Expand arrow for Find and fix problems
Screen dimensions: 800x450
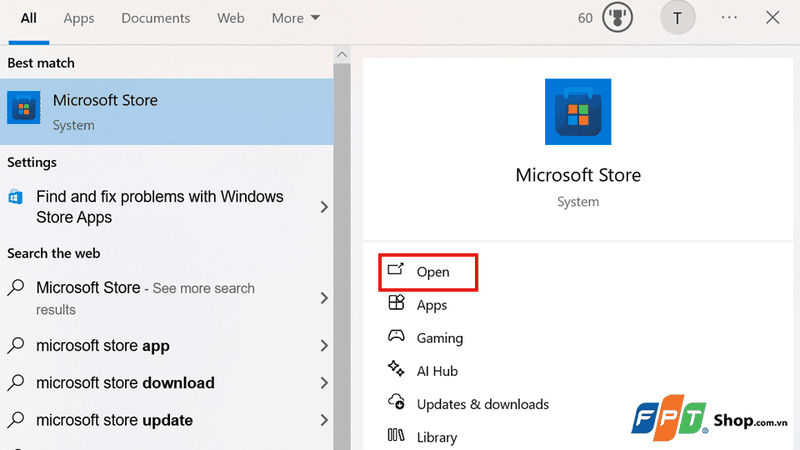pos(324,207)
